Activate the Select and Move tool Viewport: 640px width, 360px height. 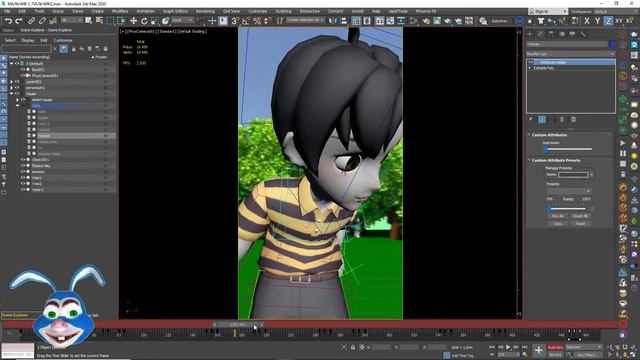click(133, 20)
